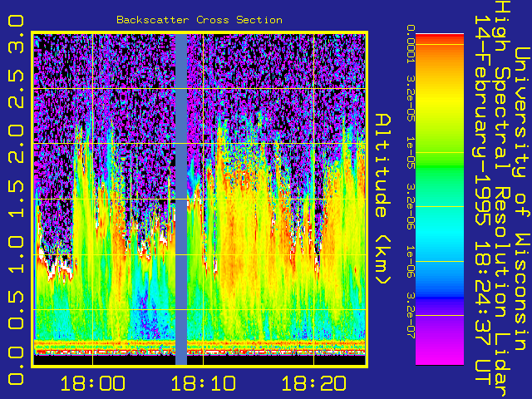Click the 'High Spectral Resolution Lidar' text
532x399 pixels.
(502, 199)
